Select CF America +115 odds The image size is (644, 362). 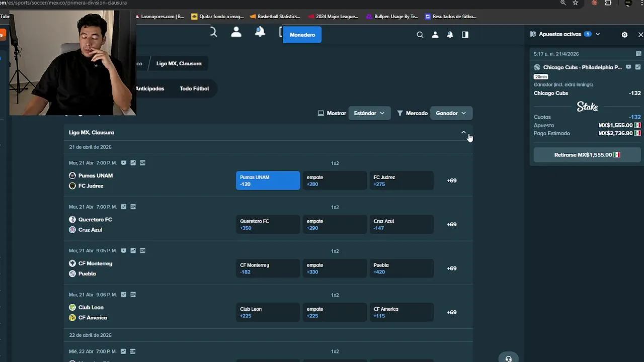click(x=401, y=312)
